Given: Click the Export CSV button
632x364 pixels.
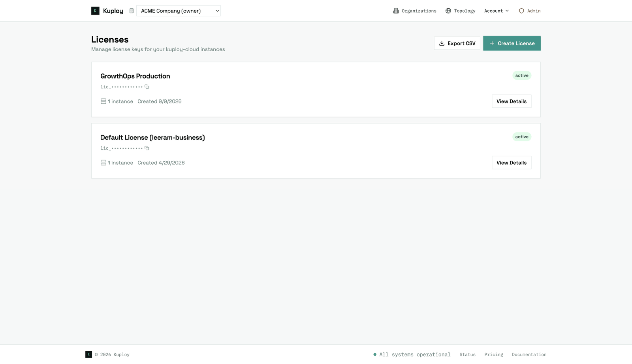Looking at the screenshot, I should (457, 43).
